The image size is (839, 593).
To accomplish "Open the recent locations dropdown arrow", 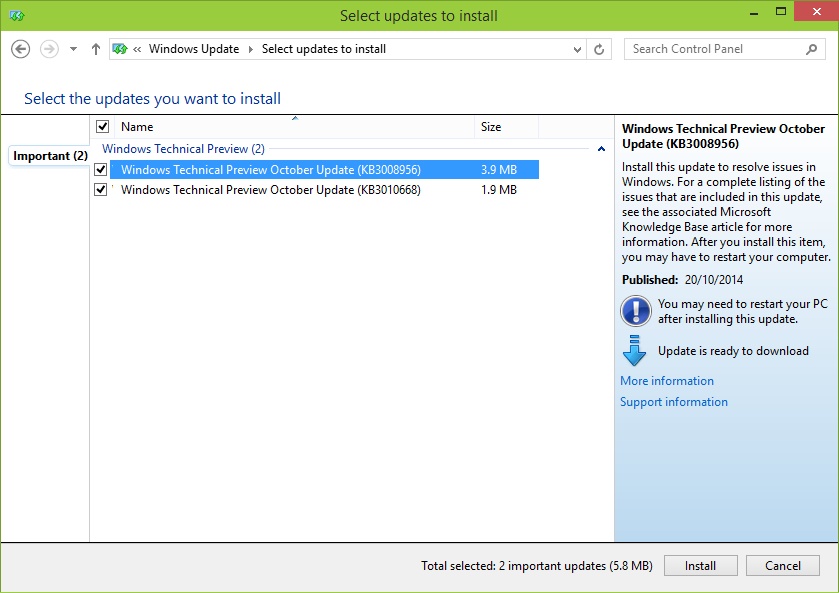I will click(x=73, y=49).
